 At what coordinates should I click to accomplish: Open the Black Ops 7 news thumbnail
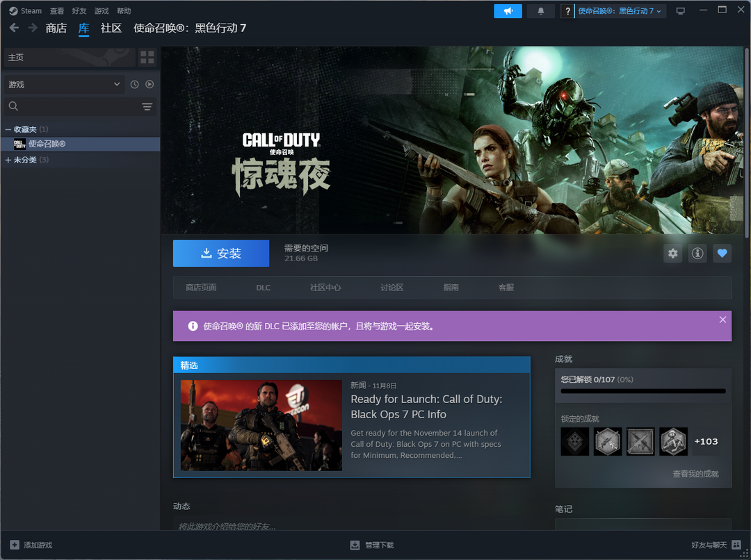click(261, 425)
